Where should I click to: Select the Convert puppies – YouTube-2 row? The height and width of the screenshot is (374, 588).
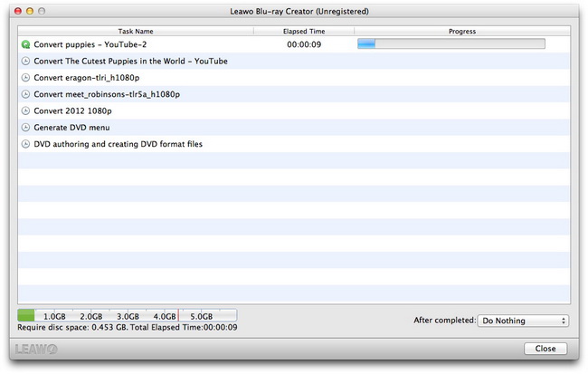pyautogui.click(x=294, y=44)
